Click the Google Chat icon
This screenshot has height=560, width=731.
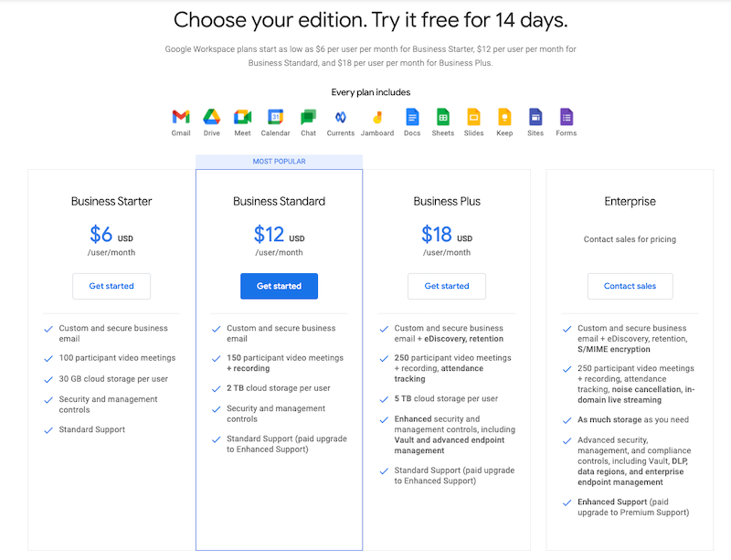point(308,117)
